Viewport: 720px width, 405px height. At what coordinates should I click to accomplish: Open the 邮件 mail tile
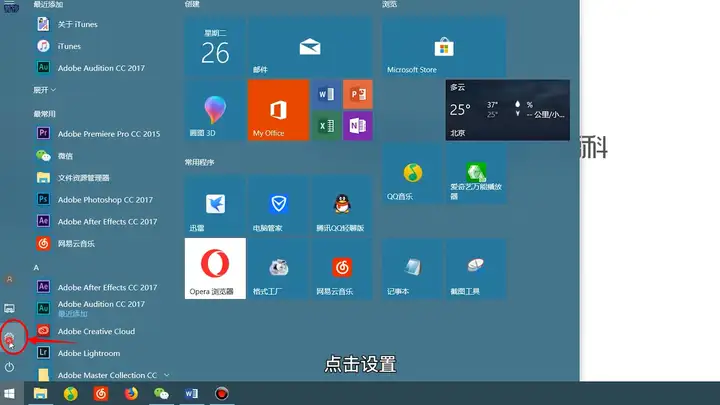tap(310, 47)
